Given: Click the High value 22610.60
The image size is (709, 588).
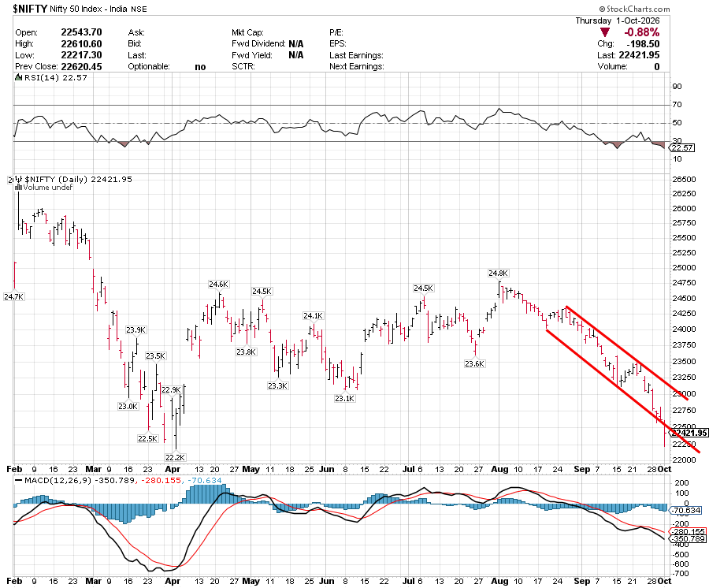Looking at the screenshot, I should click(81, 44).
